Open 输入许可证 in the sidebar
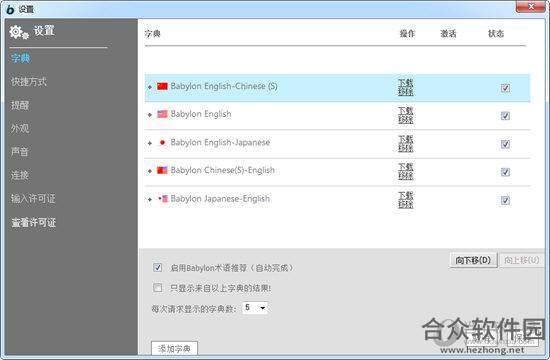The height and width of the screenshot is (360, 550). (33, 199)
